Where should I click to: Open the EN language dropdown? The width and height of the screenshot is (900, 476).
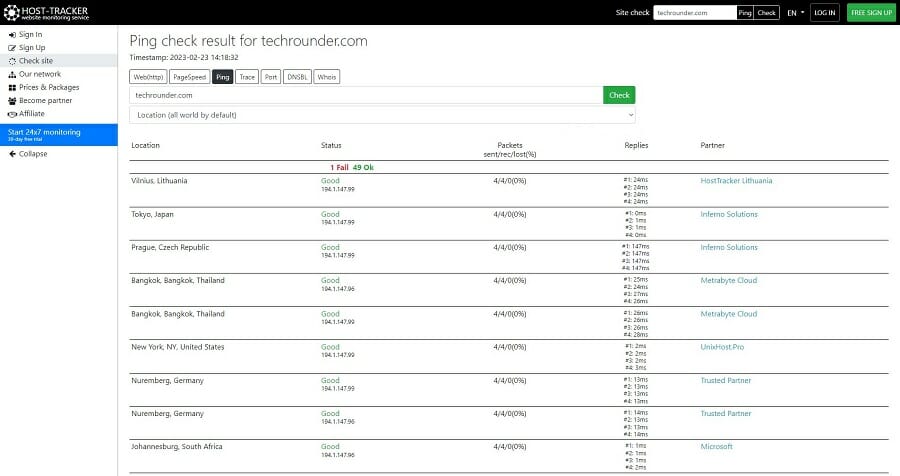(x=796, y=13)
